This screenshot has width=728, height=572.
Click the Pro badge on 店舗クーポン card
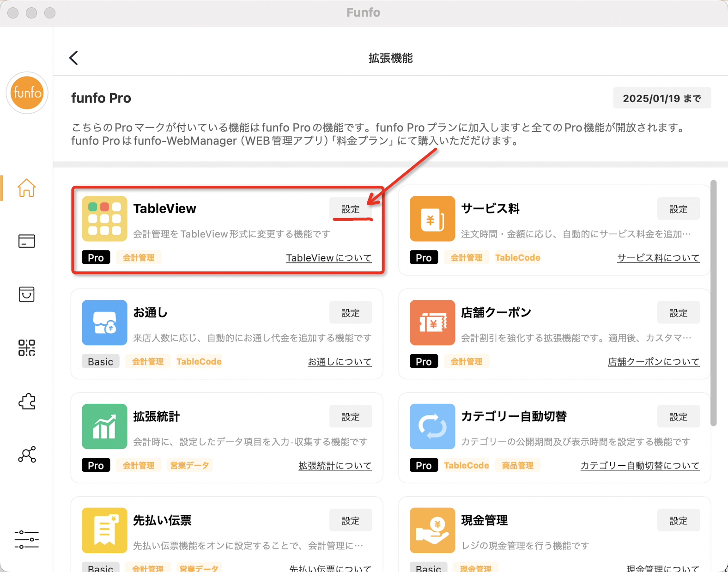click(424, 361)
